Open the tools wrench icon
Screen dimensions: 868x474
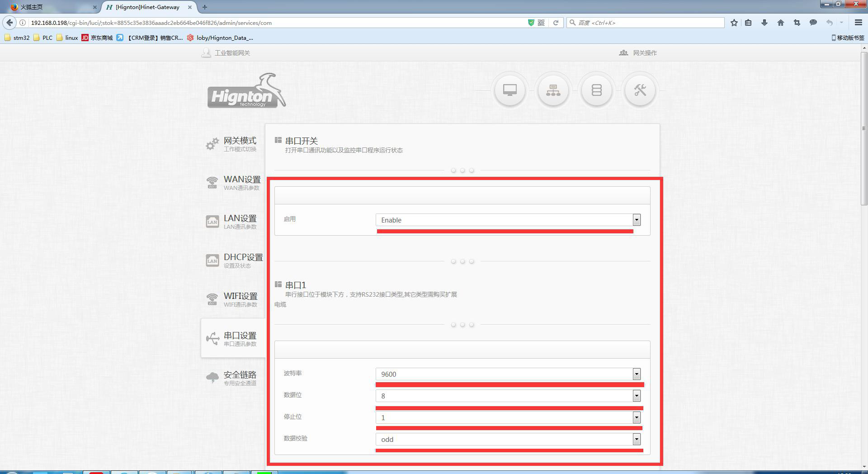(640, 90)
